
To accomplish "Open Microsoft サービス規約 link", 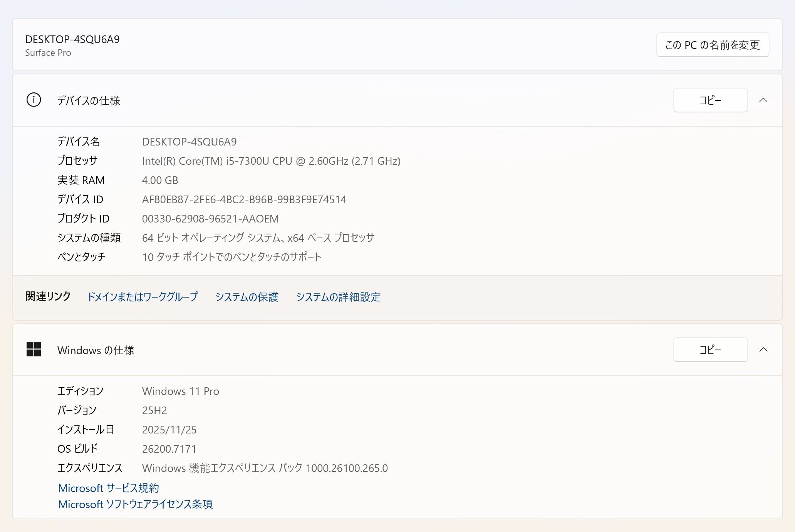I will click(x=109, y=488).
